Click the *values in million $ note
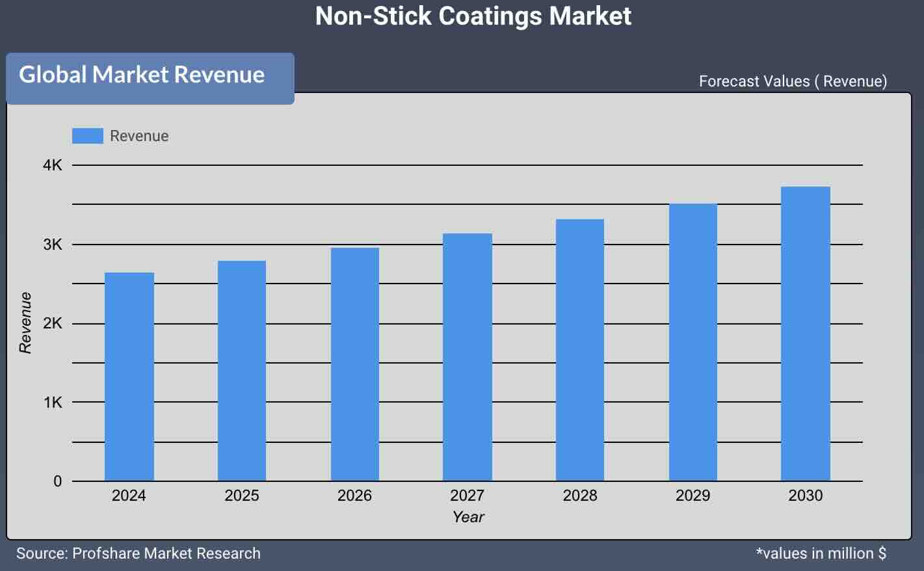Image resolution: width=924 pixels, height=571 pixels. (x=821, y=553)
